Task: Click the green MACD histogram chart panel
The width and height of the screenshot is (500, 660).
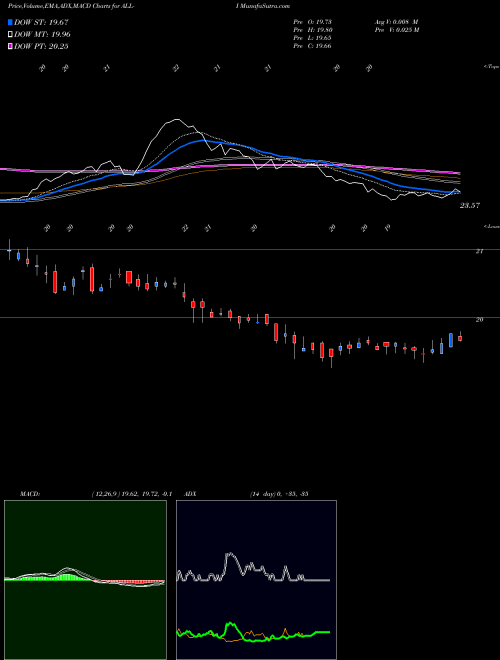Action: (85, 580)
